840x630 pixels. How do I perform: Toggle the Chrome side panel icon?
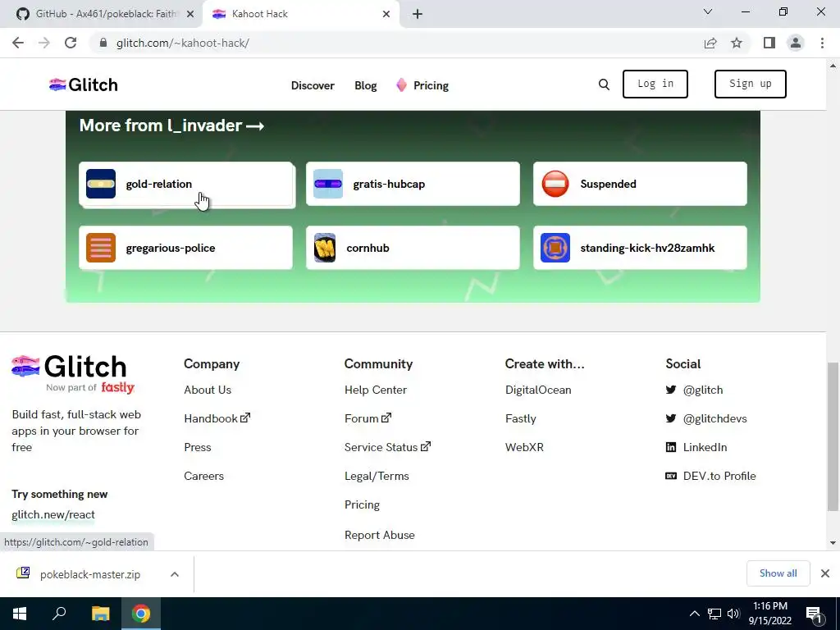pos(769,43)
